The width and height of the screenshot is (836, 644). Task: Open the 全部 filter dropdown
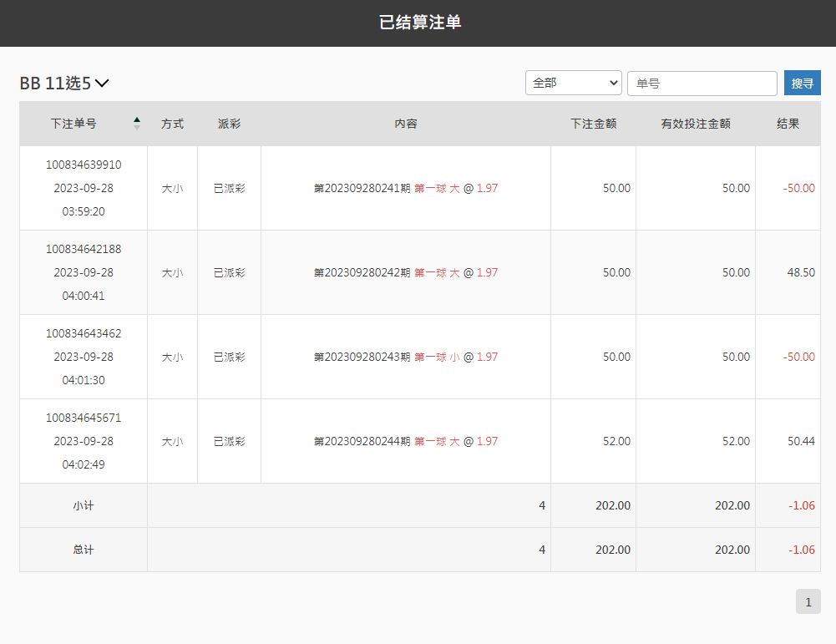click(x=573, y=83)
